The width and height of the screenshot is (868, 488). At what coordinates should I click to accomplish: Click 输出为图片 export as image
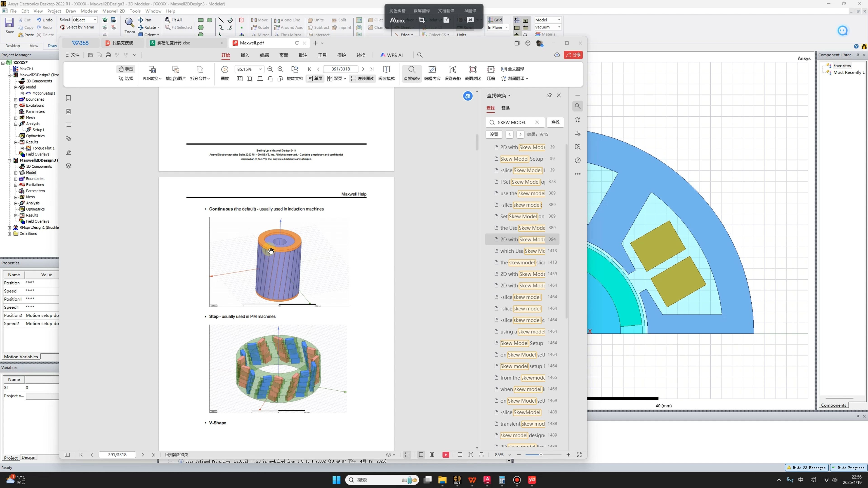pyautogui.click(x=176, y=73)
